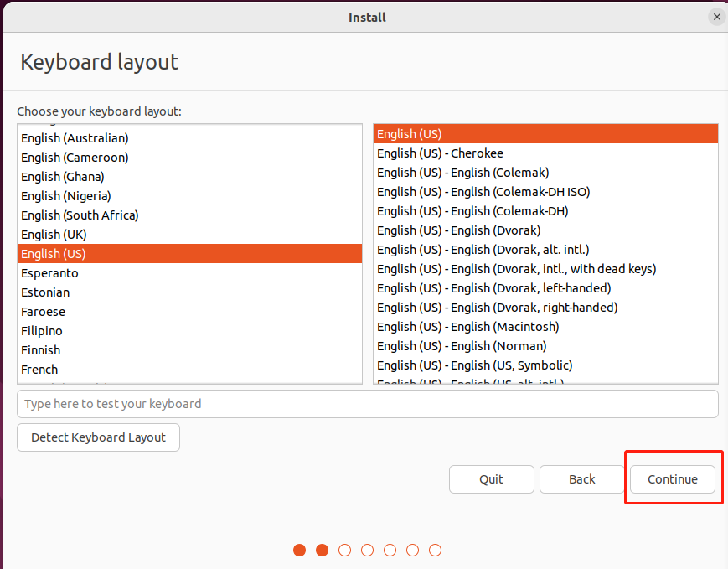Select Esperanto keyboard layout
Image resolution: width=728 pixels, height=569 pixels.
coord(49,273)
